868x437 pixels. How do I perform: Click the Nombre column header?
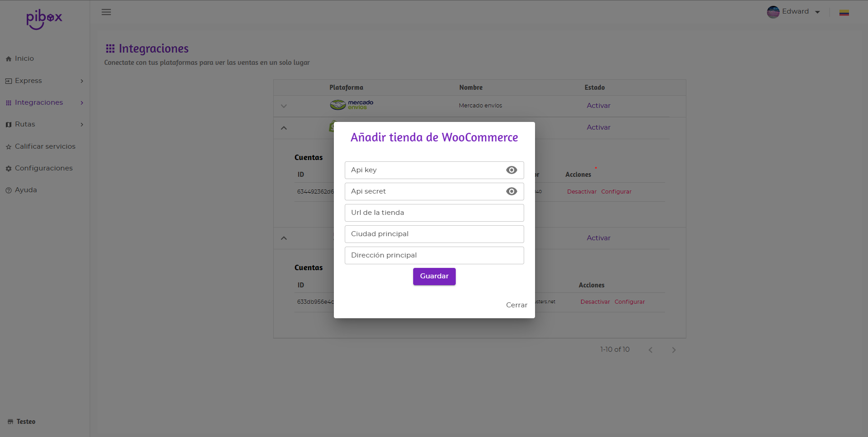pyautogui.click(x=471, y=87)
